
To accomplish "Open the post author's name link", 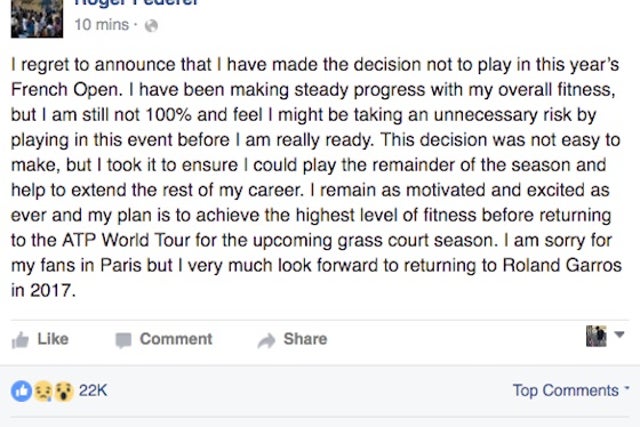I will pos(136,2).
